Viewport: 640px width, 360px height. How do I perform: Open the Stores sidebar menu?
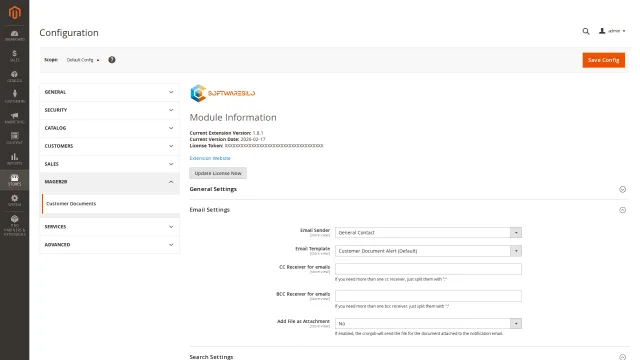[x=14, y=180]
